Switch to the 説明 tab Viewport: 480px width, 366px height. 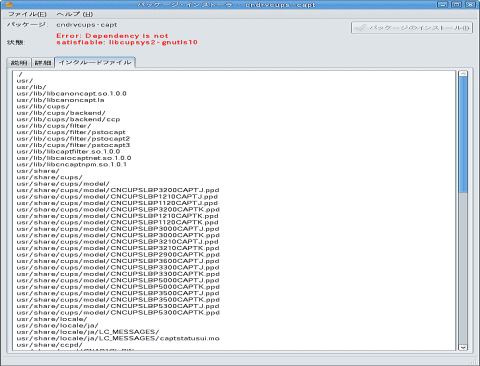(x=19, y=63)
